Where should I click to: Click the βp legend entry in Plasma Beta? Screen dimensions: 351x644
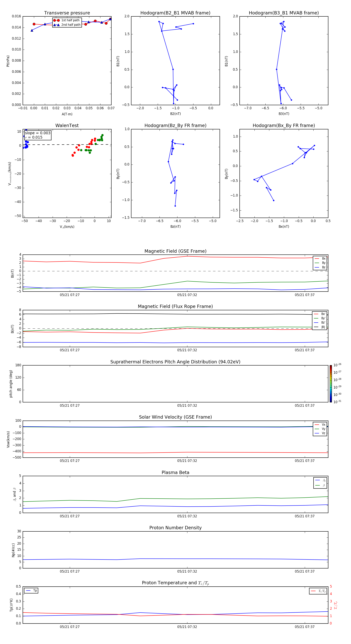[320, 480]
